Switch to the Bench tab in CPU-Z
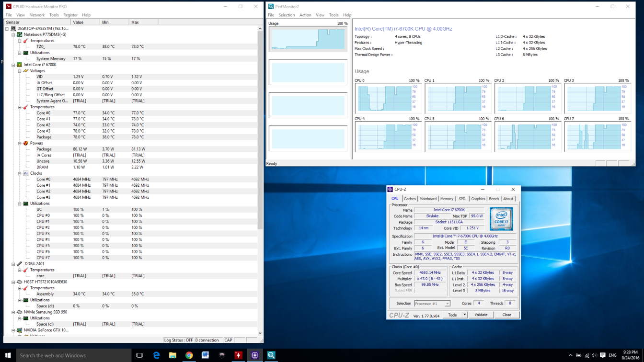 [x=494, y=199]
